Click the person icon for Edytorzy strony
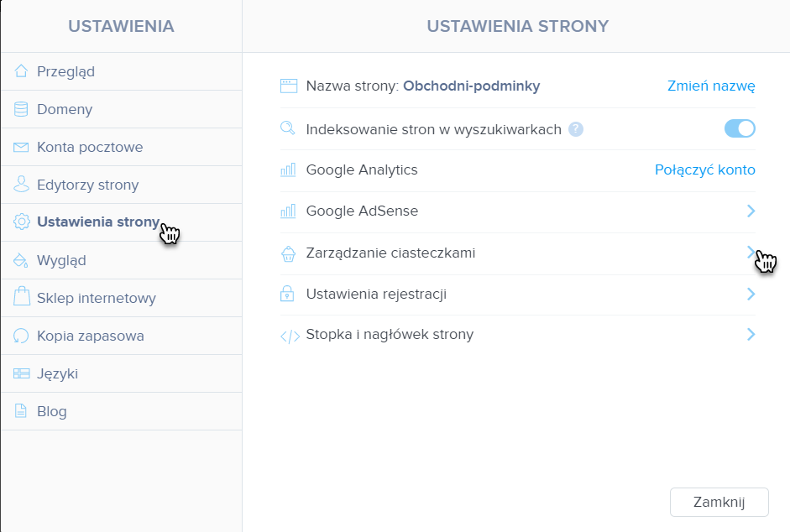790x532 pixels. [x=21, y=185]
